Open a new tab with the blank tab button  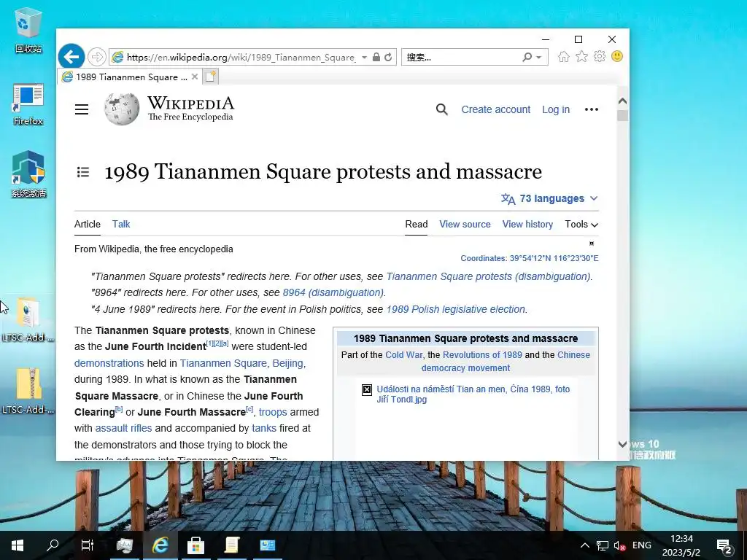[211, 77]
